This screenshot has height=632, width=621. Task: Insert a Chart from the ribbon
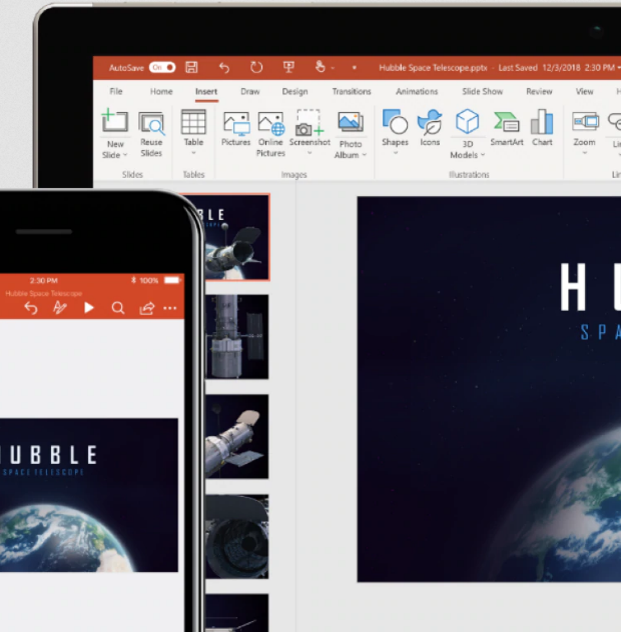(542, 129)
